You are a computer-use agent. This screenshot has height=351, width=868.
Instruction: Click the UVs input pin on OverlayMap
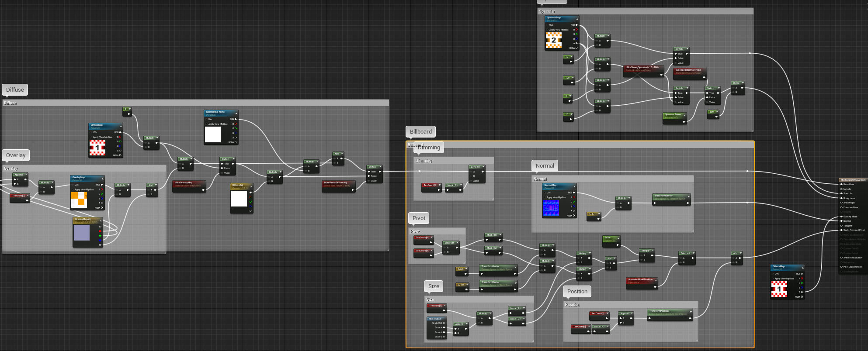pos(73,185)
